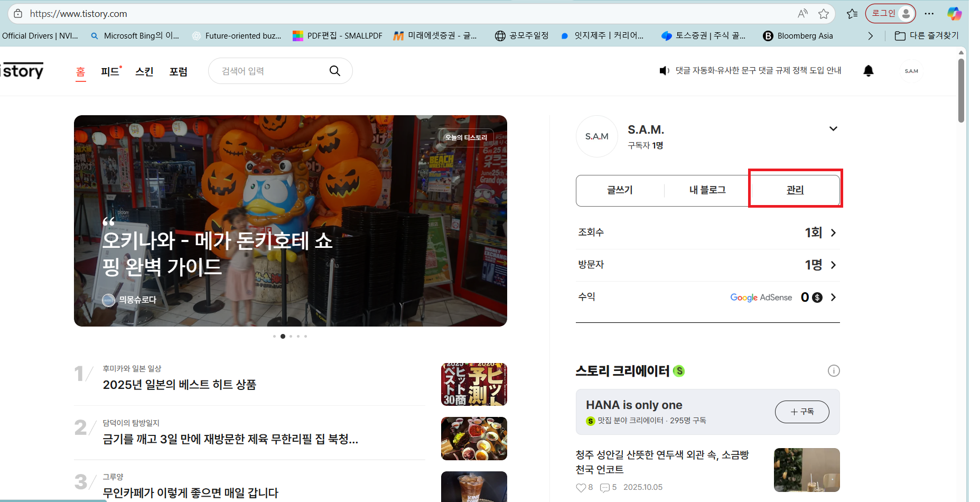Image resolution: width=980 pixels, height=502 pixels.
Task: Click the heart like icon on 청주 post
Action: tap(581, 488)
